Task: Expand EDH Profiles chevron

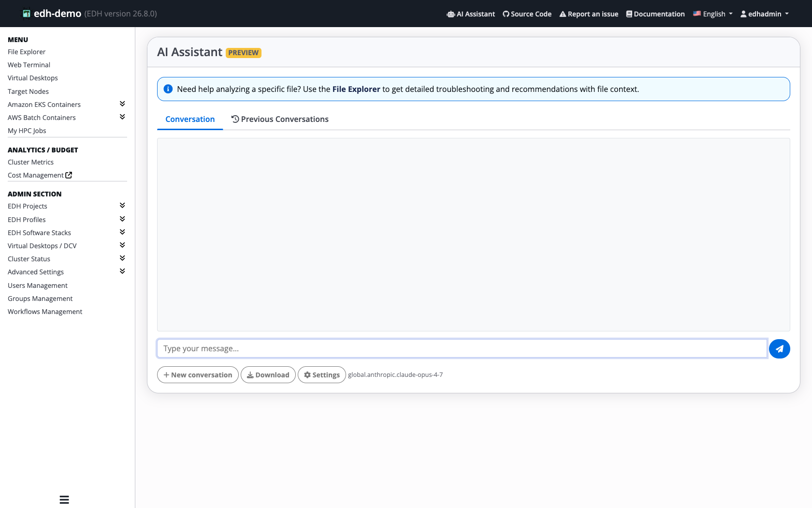Action: click(x=122, y=219)
